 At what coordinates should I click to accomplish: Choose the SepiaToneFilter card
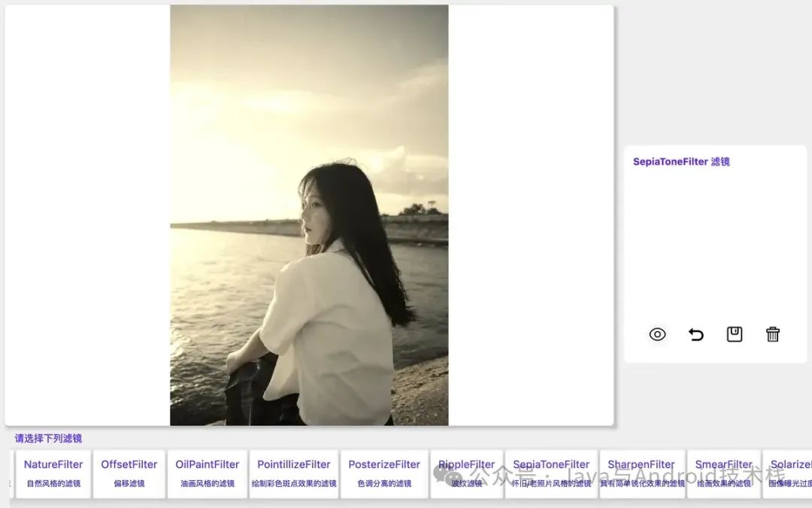tap(551, 474)
